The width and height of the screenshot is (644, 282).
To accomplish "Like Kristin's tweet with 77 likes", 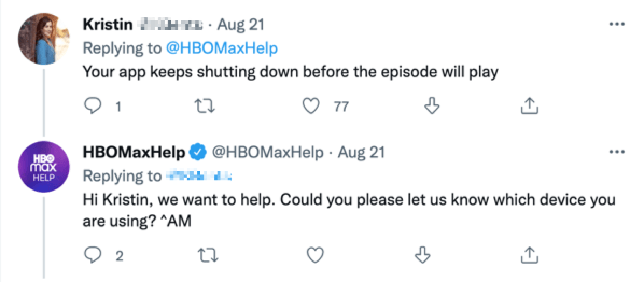I will [x=311, y=107].
